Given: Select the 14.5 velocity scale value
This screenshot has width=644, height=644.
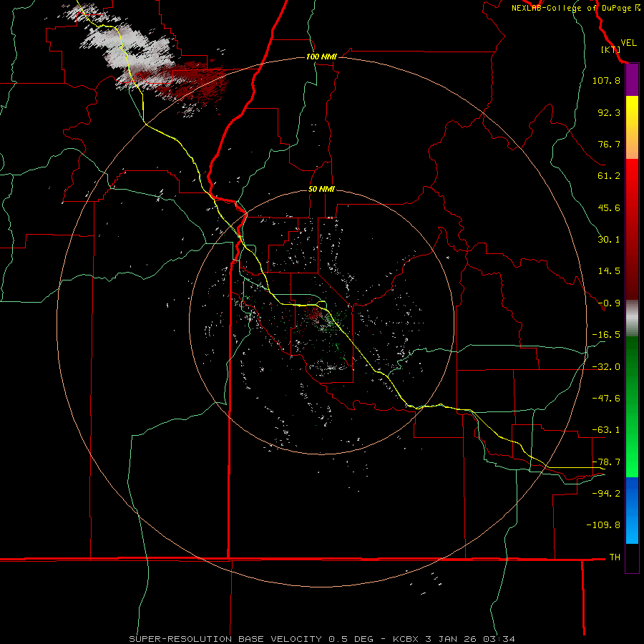Looking at the screenshot, I should click(x=609, y=271).
